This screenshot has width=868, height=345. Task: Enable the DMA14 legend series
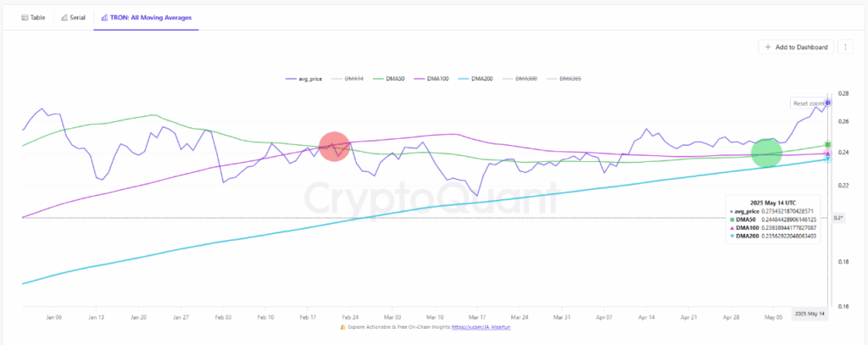(349, 79)
